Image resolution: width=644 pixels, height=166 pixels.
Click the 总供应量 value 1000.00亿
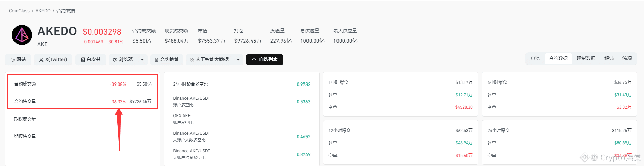click(313, 41)
